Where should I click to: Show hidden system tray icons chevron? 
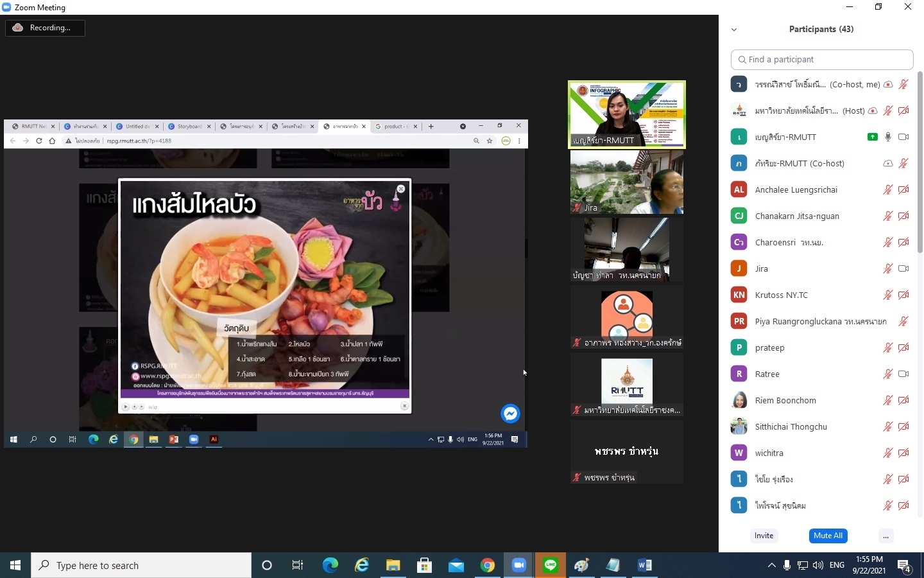[771, 565]
